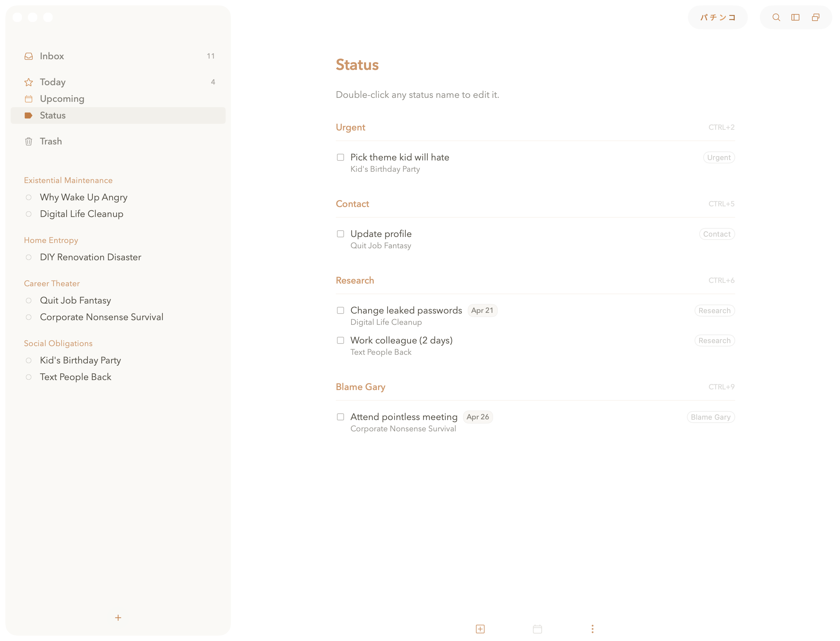Check off Pick theme kid will hate

340,157
